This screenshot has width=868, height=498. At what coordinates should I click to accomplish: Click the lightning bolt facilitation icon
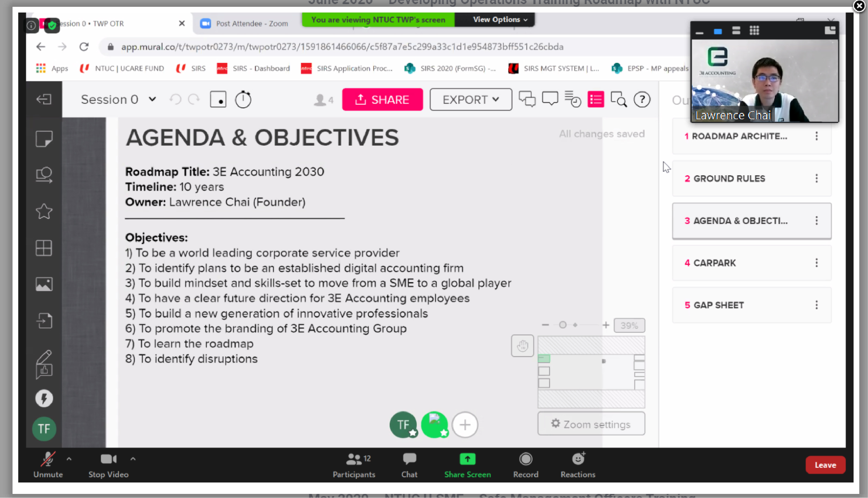44,398
